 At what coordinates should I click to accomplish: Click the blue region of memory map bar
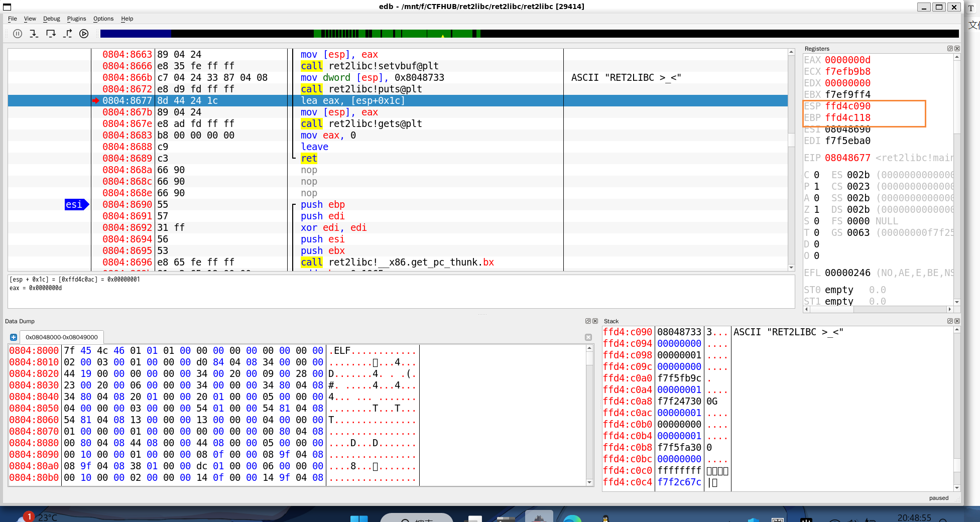point(136,34)
